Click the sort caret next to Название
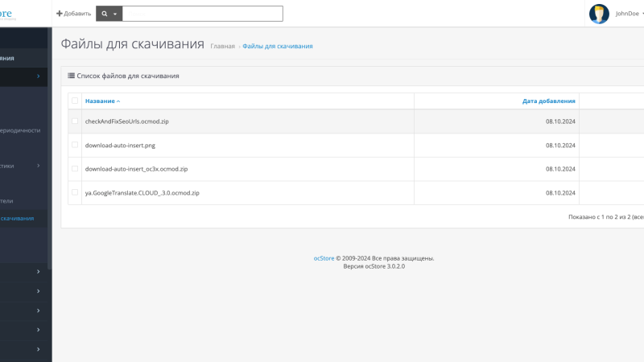Image resolution: width=644 pixels, height=362 pixels. tap(118, 101)
